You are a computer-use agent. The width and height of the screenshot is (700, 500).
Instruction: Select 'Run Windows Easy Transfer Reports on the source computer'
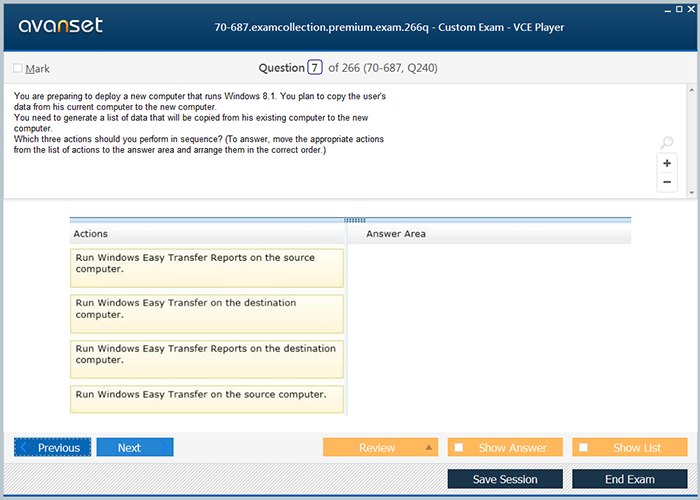[x=207, y=268]
